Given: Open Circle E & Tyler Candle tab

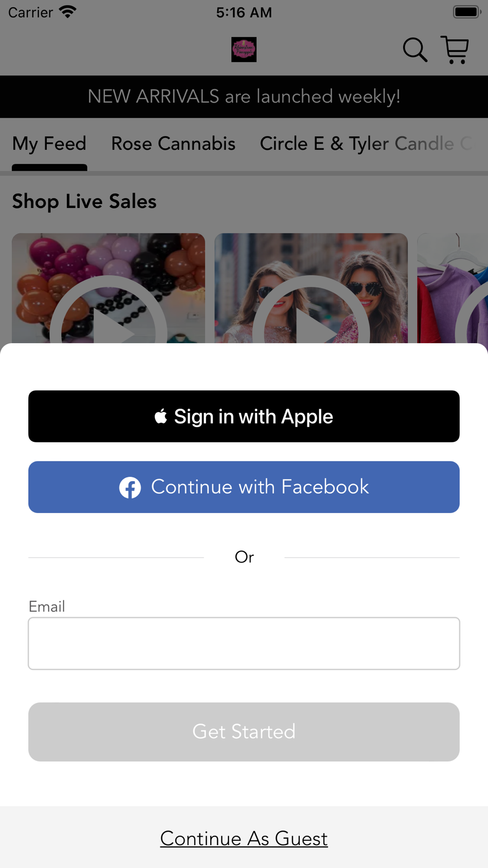Looking at the screenshot, I should pos(366,144).
